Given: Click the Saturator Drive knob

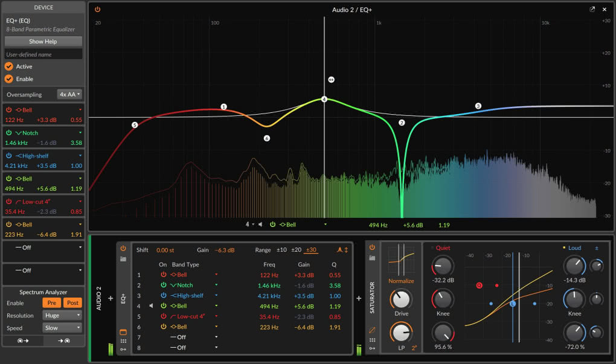Looking at the screenshot, I should tap(401, 299).
